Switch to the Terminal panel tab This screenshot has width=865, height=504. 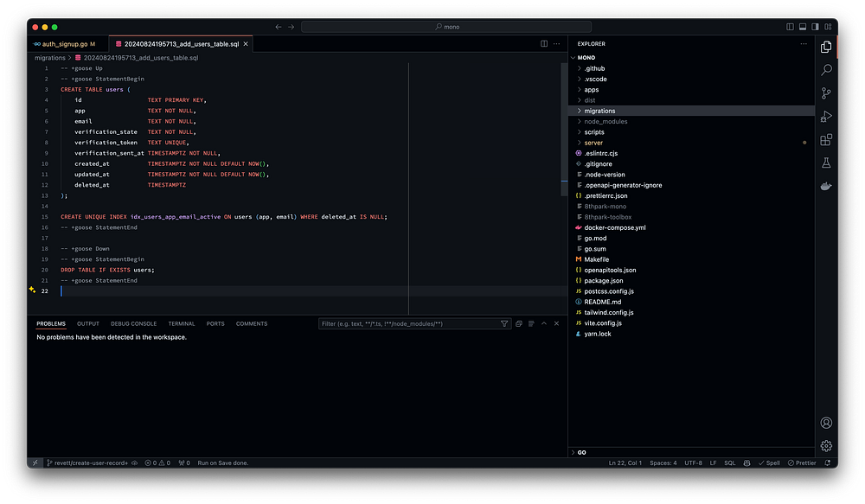point(182,324)
